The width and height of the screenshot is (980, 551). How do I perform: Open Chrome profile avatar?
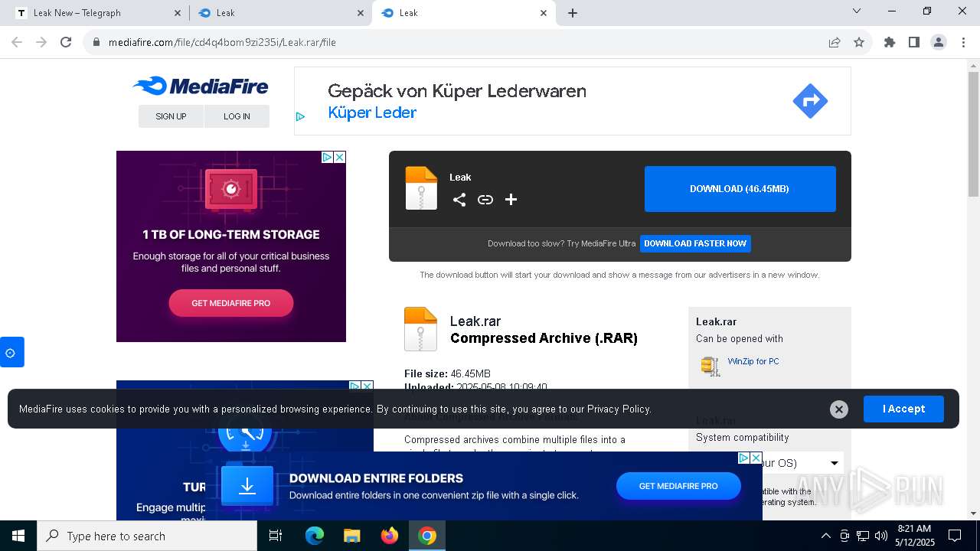tap(939, 43)
